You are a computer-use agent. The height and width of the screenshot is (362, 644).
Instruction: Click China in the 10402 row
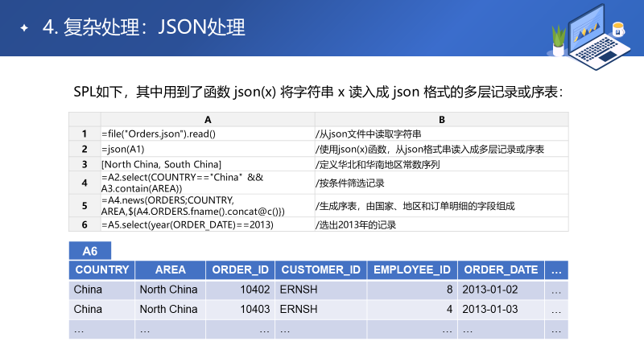pos(102,290)
